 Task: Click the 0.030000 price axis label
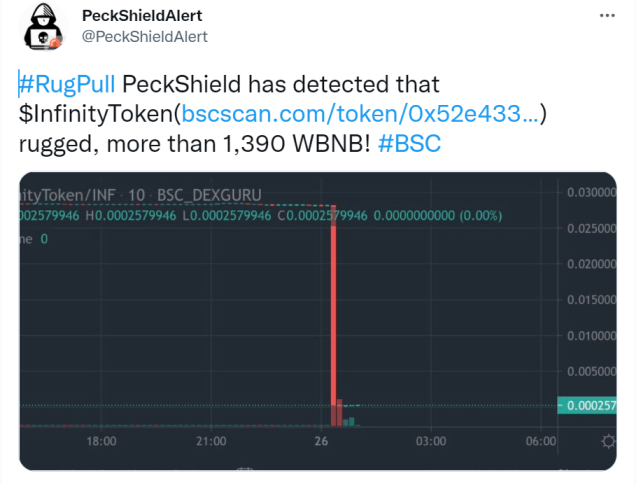(x=592, y=192)
